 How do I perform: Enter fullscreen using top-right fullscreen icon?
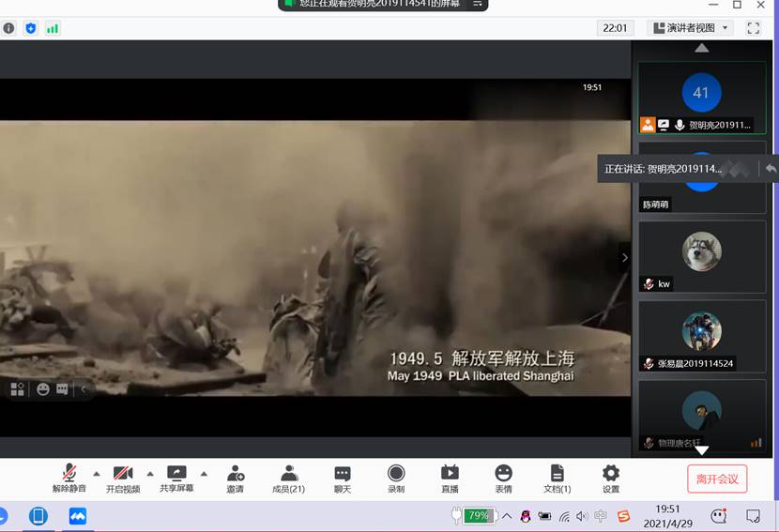(753, 28)
